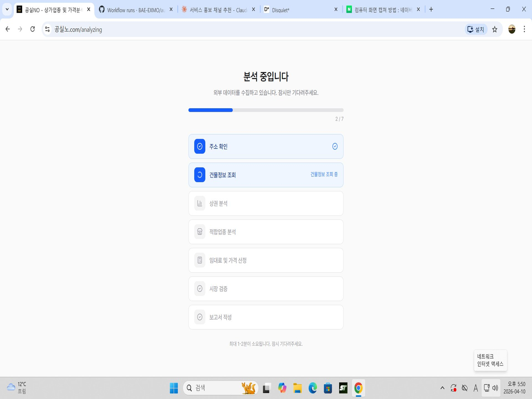Open the tab search dropdown arrow
Image resolution: width=532 pixels, height=399 pixels.
coord(7,9)
